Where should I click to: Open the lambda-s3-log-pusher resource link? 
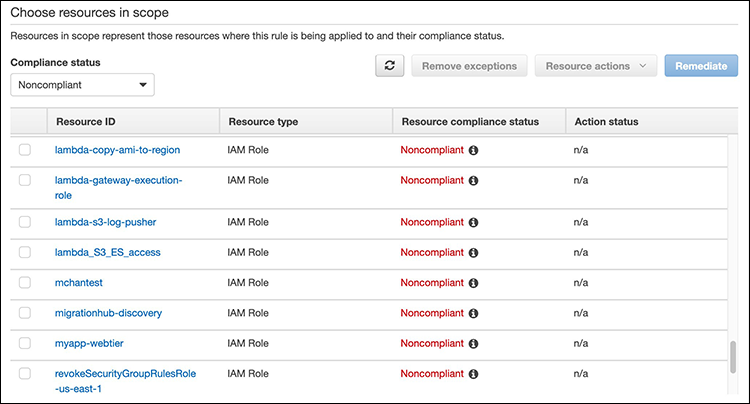pyautogui.click(x=105, y=222)
